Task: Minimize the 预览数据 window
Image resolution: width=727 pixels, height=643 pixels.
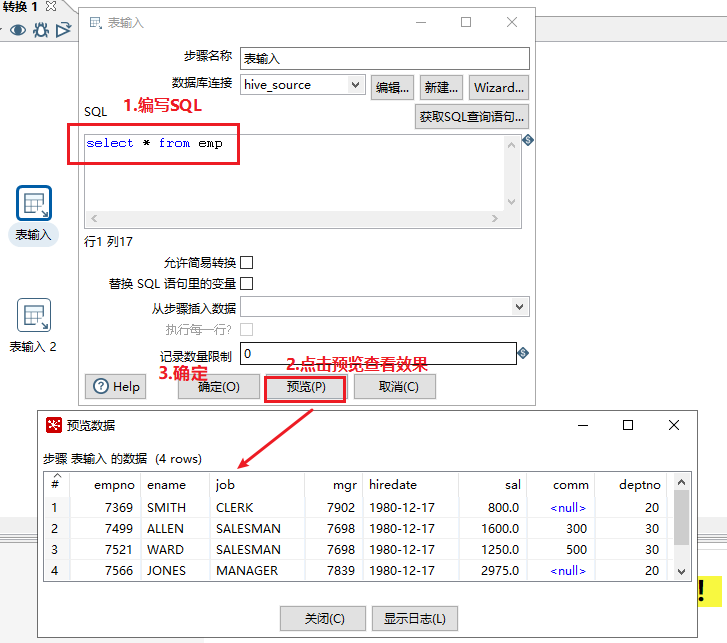Action: pos(583,425)
